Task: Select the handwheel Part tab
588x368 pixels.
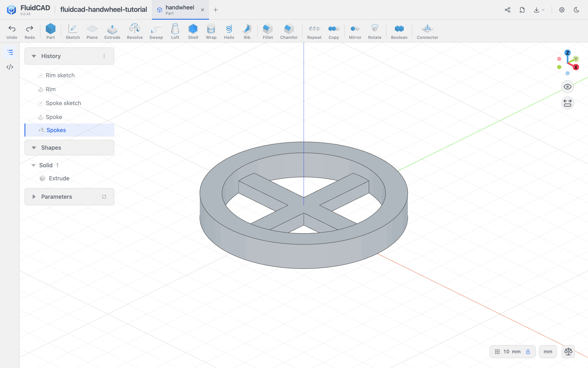Action: point(180,10)
